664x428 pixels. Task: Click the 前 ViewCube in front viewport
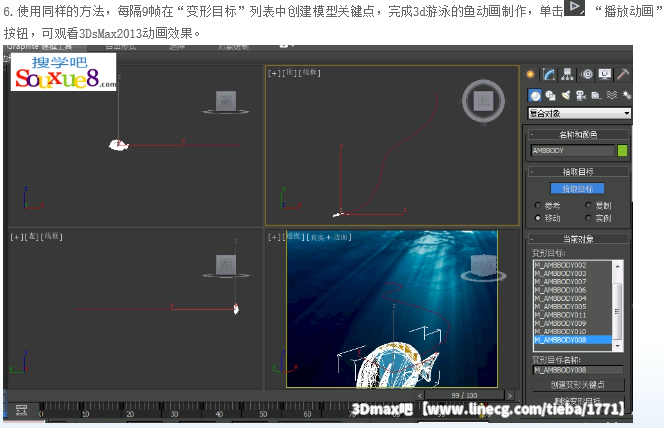point(226,102)
